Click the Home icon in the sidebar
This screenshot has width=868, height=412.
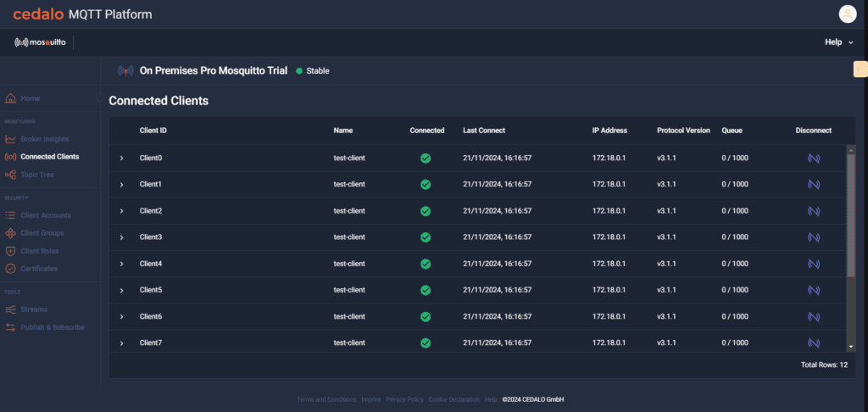point(10,98)
